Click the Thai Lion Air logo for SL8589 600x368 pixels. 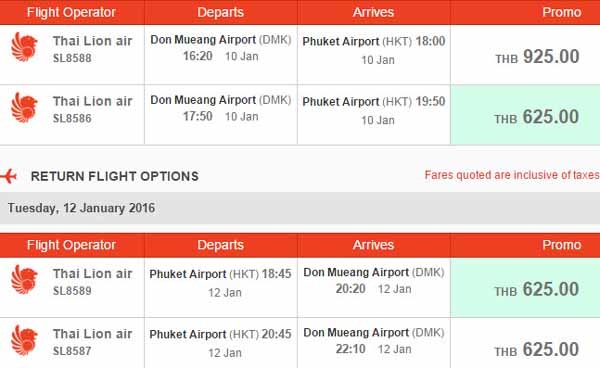coord(24,280)
